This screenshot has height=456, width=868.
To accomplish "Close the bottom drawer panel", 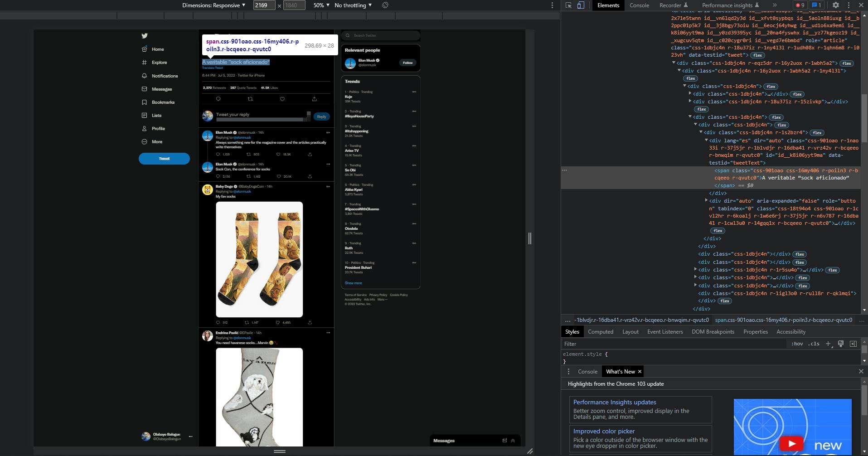I will coord(861,371).
